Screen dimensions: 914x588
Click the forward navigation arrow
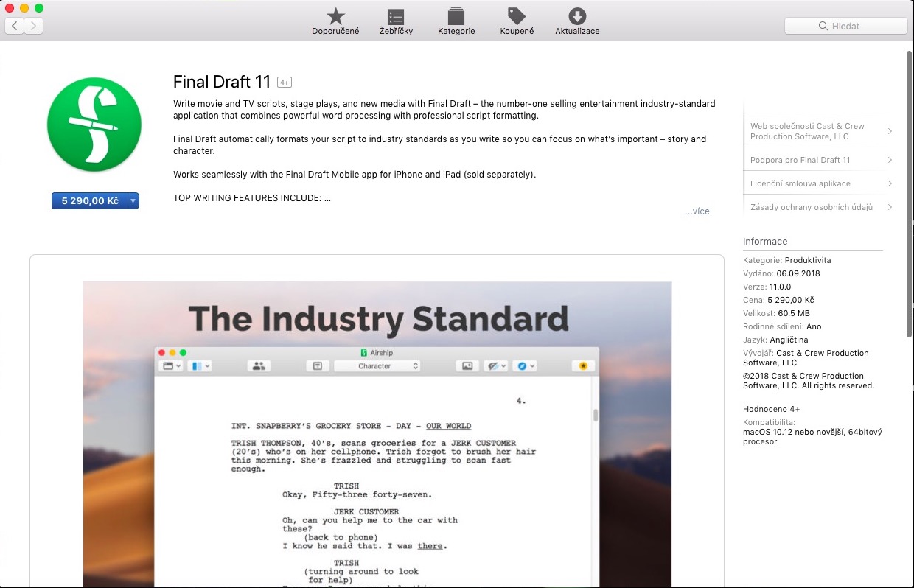[x=34, y=25]
